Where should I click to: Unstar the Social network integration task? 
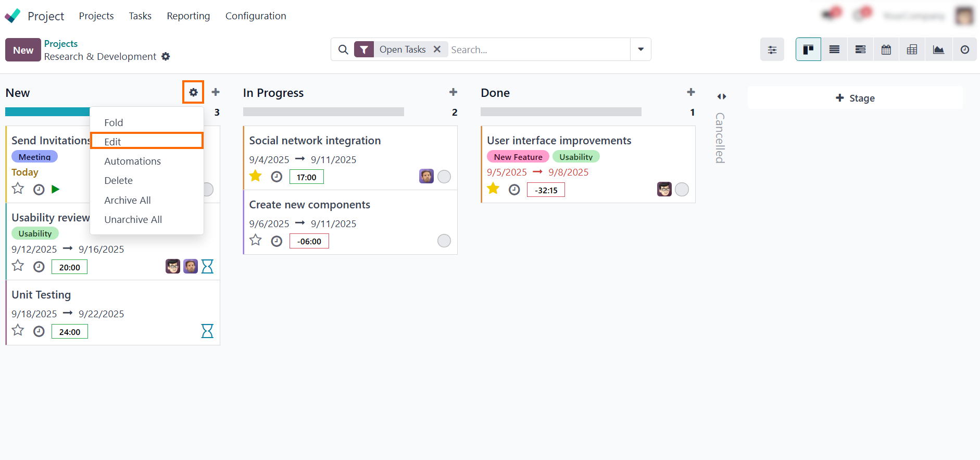[256, 176]
